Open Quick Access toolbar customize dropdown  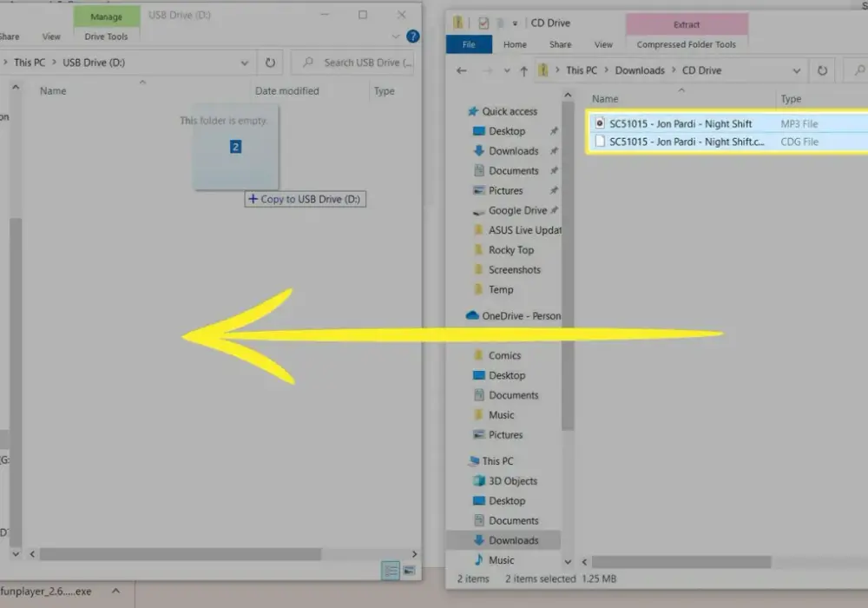coord(515,23)
